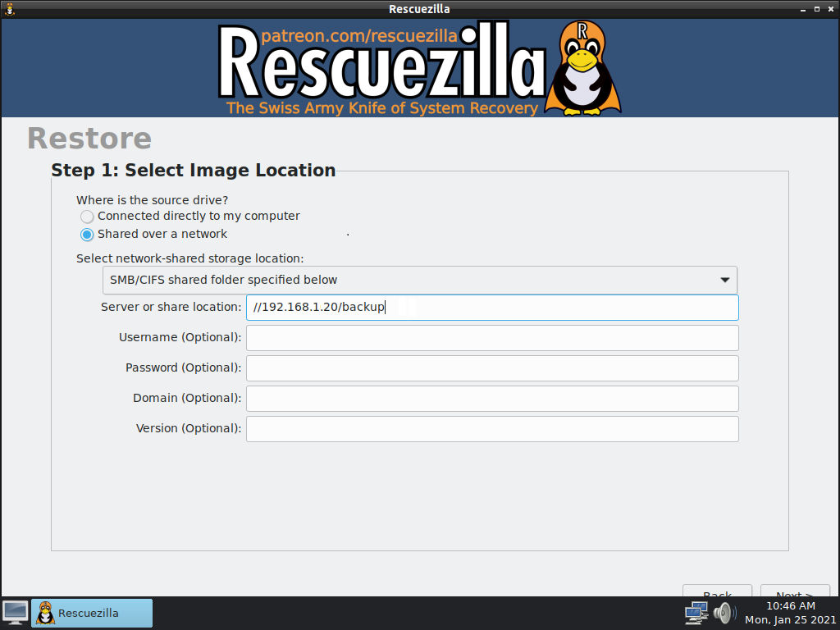Click into the Version (Optional) field
The image size is (840, 630).
tap(492, 429)
